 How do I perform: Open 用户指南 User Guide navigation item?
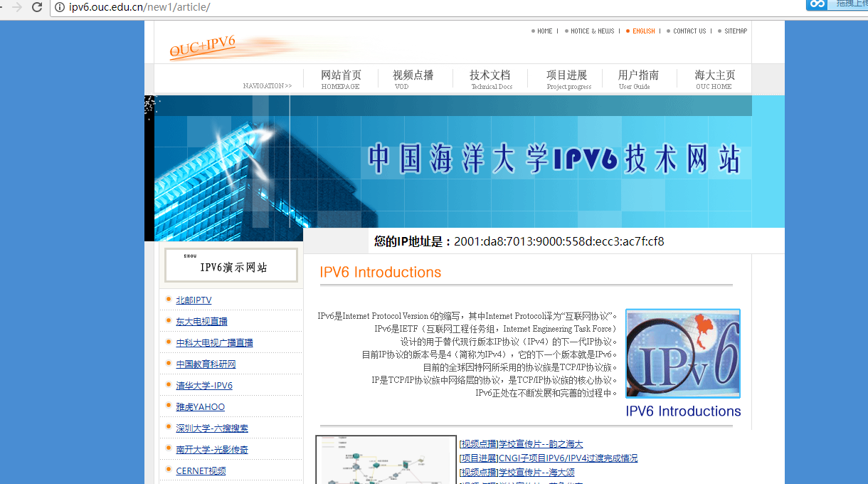click(x=638, y=78)
